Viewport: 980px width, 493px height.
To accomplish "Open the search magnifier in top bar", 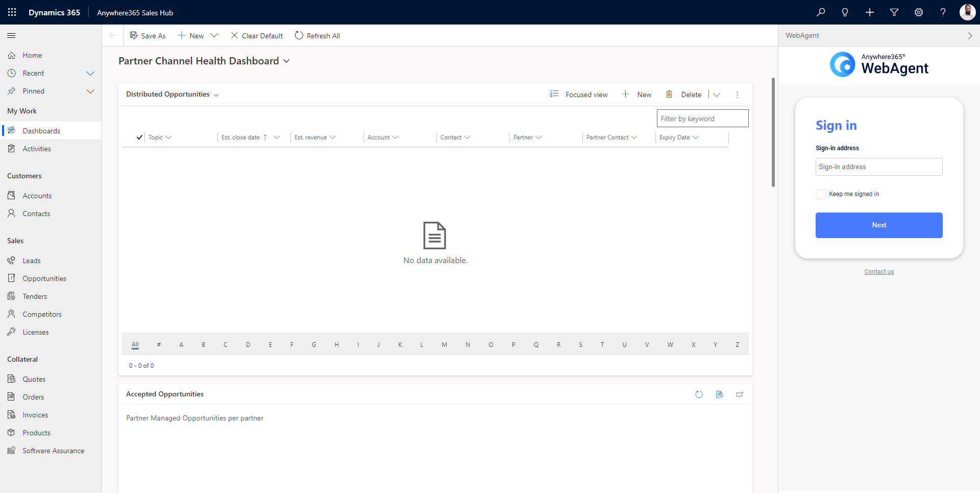I will coord(821,12).
